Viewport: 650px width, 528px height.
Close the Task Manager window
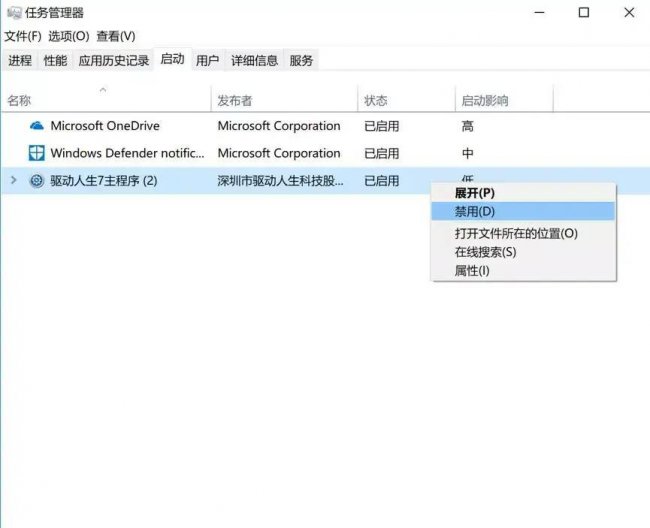(x=629, y=12)
